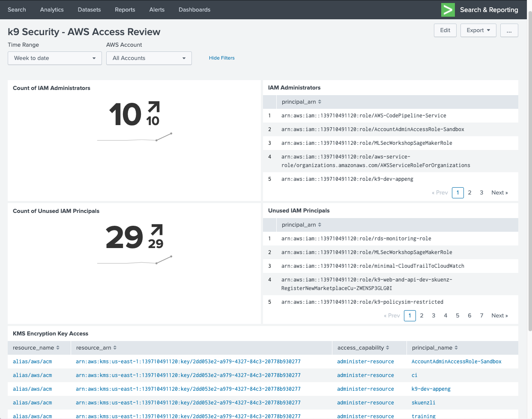Image resolution: width=532 pixels, height=419 pixels.
Task: Go to page 3 of IAM Administrators
Action: pos(481,193)
